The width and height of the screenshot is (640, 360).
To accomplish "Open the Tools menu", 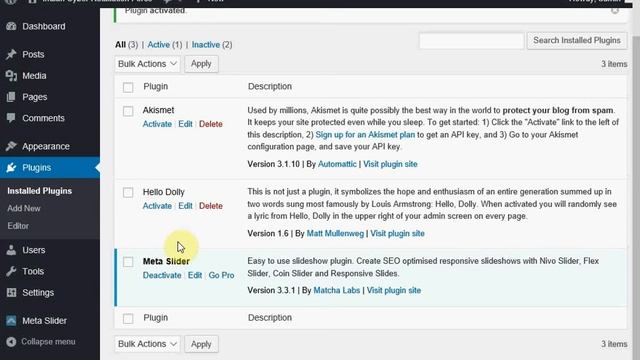I will point(33,271).
